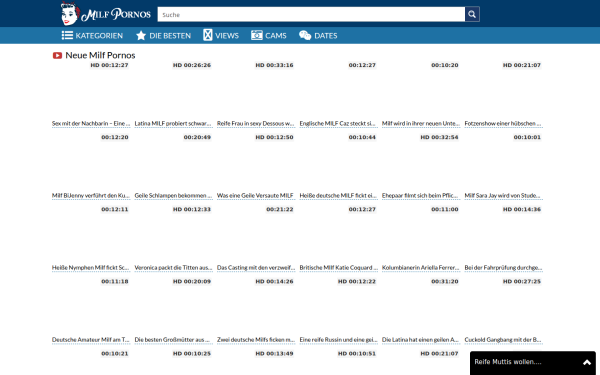Open link "Das Casting mit den verzweif..."
The width and height of the screenshot is (600, 375).
click(x=256, y=267)
